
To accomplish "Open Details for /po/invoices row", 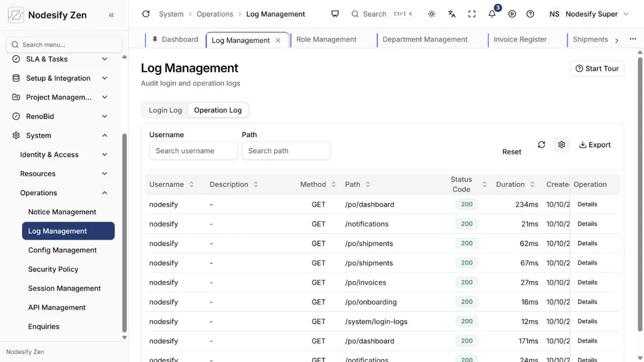I will [587, 282].
